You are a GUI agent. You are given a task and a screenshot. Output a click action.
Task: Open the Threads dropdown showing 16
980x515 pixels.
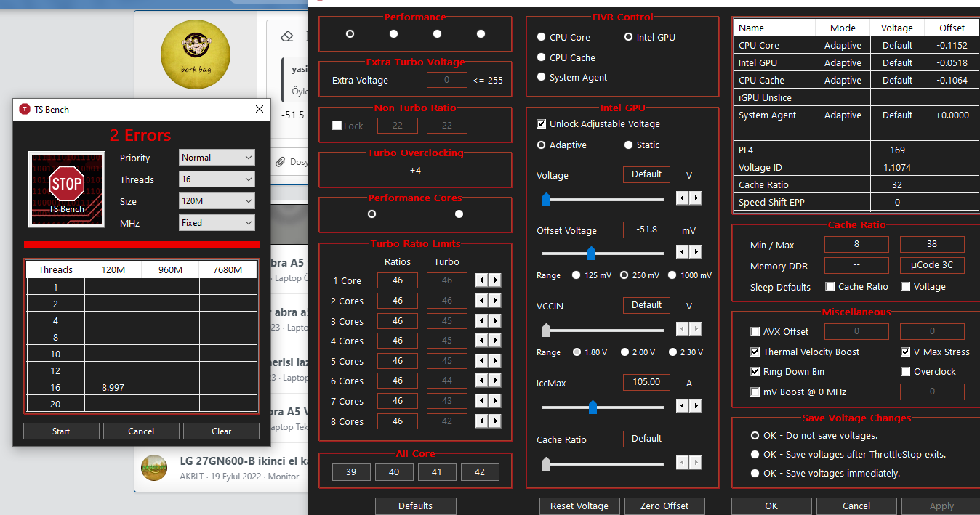click(217, 179)
